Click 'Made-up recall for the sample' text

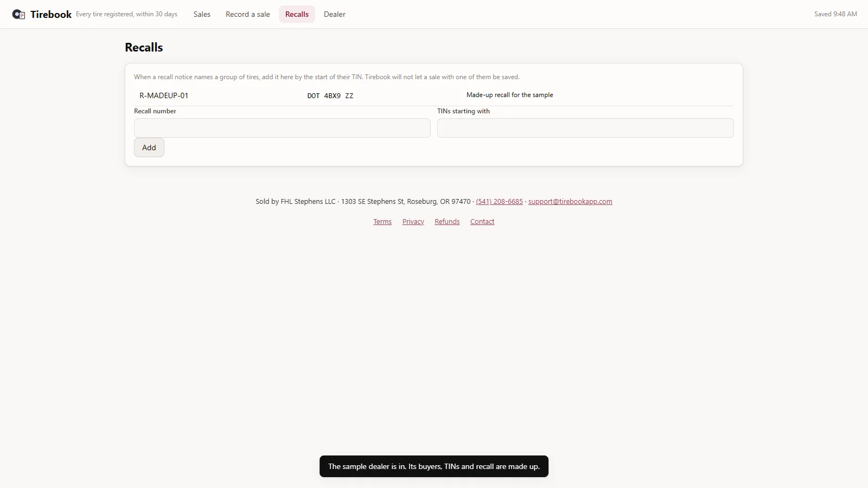click(x=510, y=95)
